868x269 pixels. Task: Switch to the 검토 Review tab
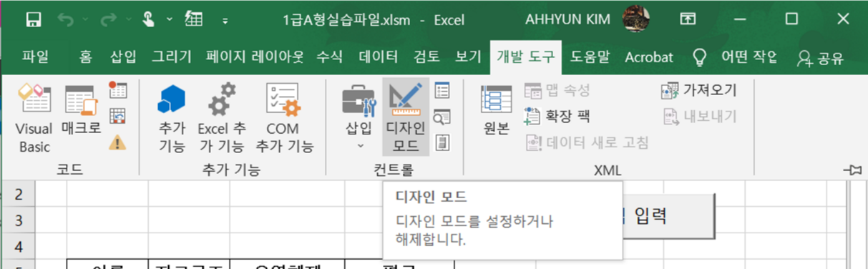pos(427,57)
